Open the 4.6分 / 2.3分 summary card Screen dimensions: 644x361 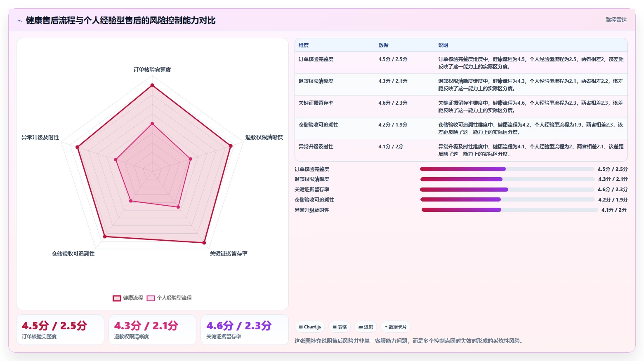(244, 330)
